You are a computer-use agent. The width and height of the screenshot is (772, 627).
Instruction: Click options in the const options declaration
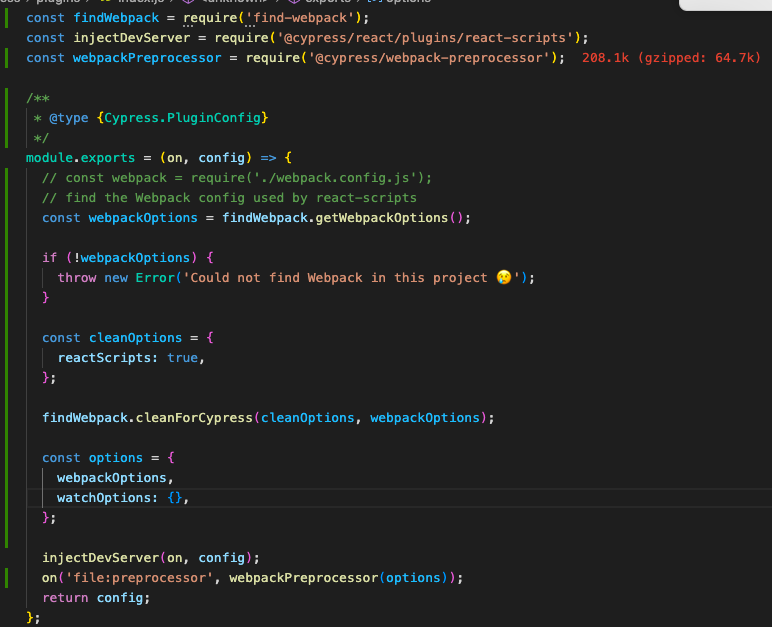point(116,458)
